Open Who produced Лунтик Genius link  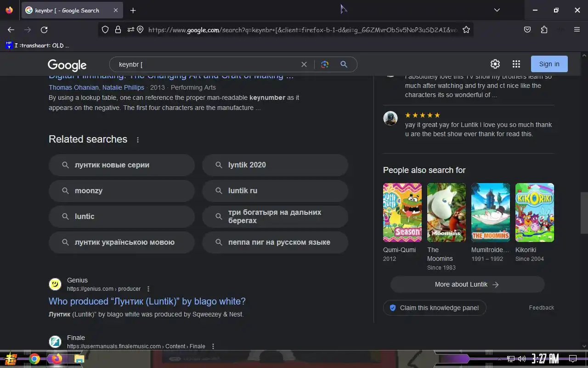[147, 301]
